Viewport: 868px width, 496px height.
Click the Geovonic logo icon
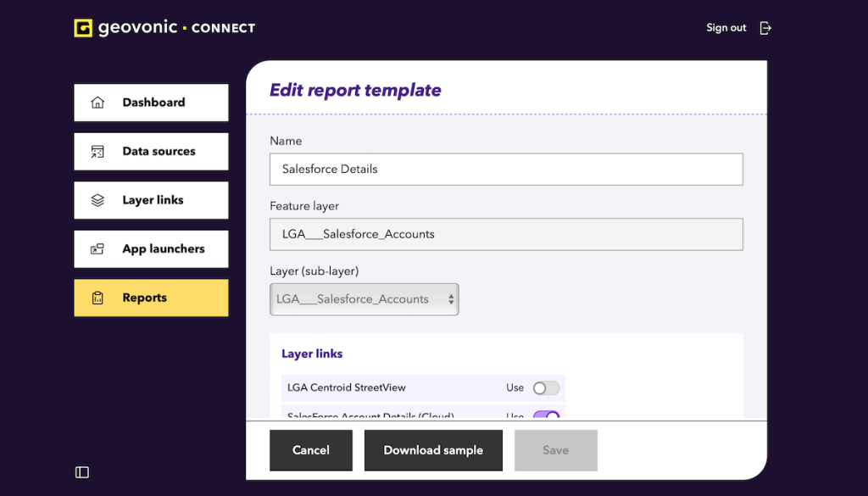click(x=83, y=28)
